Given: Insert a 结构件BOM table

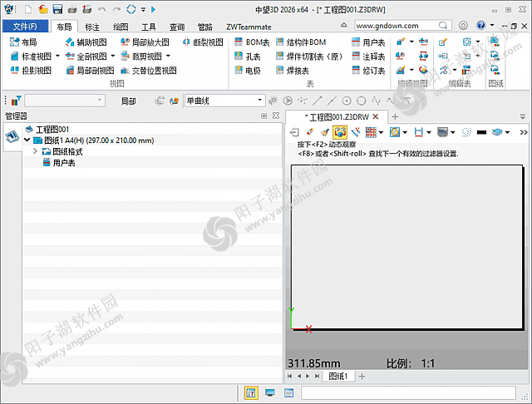Looking at the screenshot, I should [x=301, y=42].
